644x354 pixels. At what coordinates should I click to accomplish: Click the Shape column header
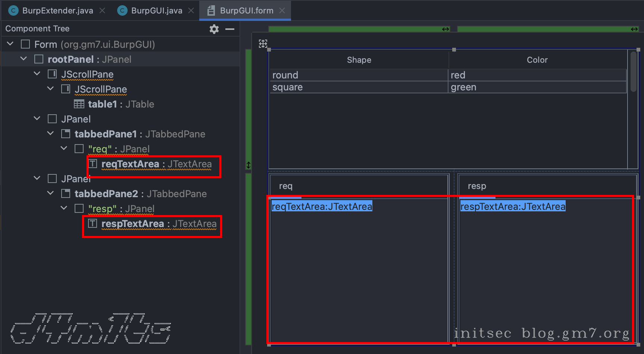tap(359, 60)
